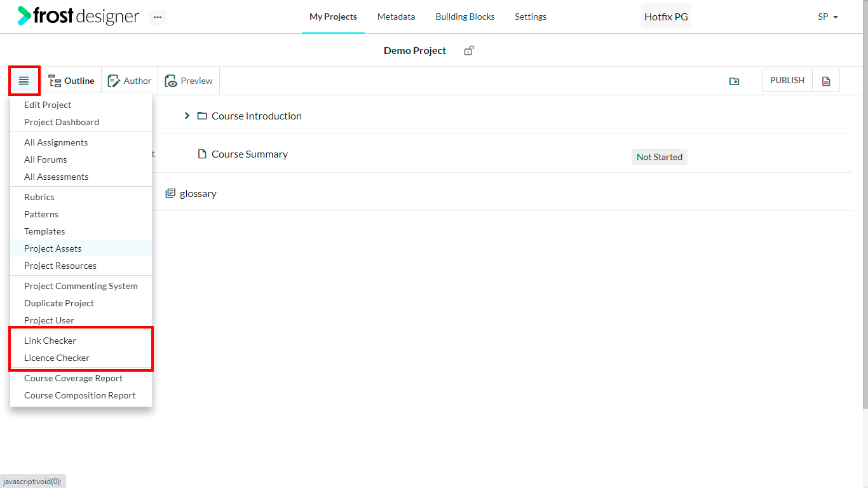
Task: Open Rubrics from the menu
Action: 81,197
